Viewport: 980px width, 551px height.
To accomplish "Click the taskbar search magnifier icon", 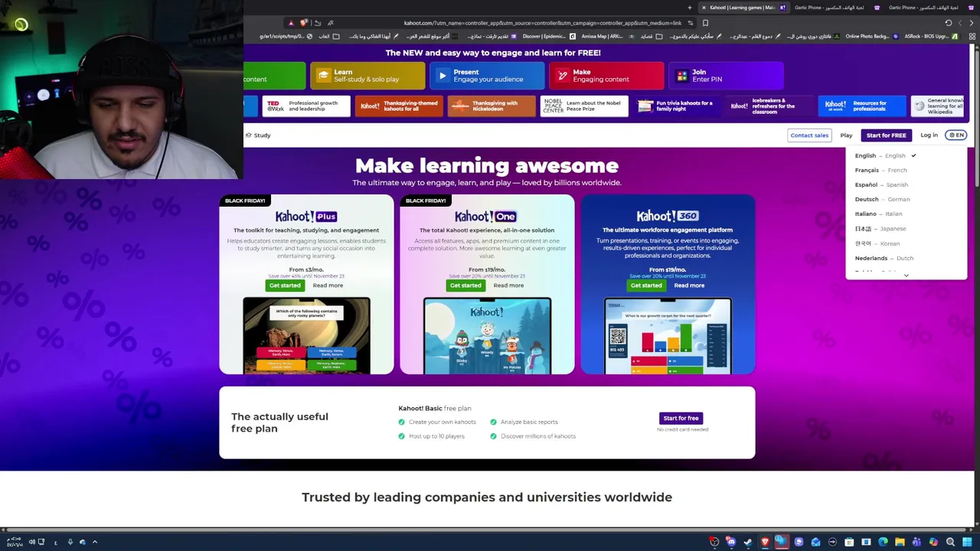I will 950,542.
